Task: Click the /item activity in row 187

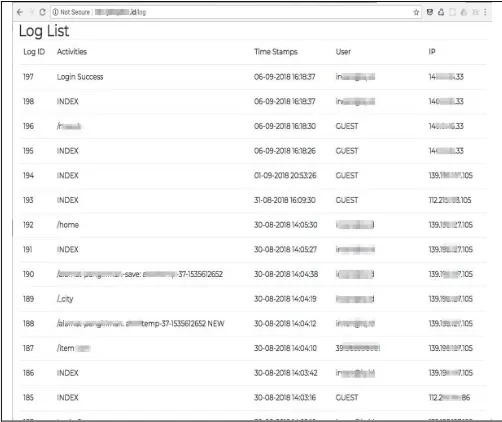Action: [73, 348]
